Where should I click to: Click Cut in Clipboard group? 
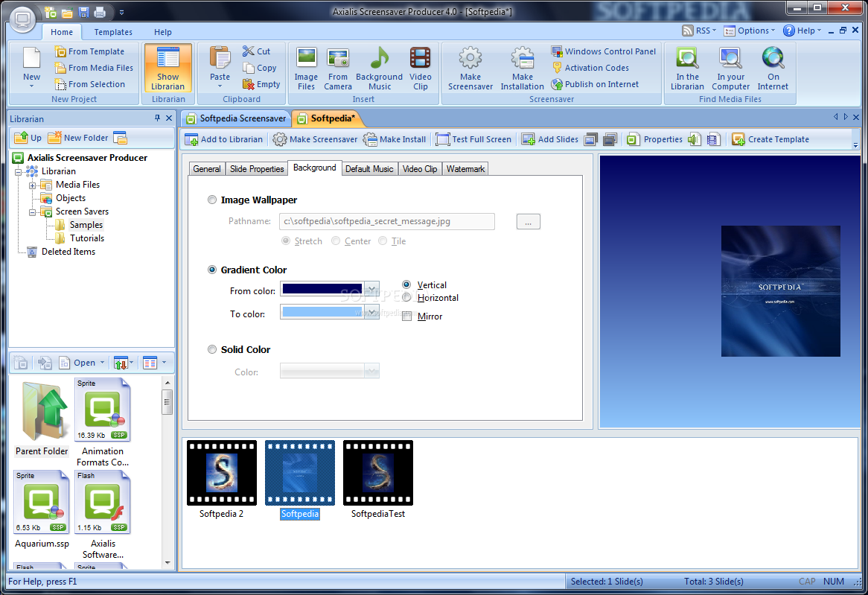[256, 51]
